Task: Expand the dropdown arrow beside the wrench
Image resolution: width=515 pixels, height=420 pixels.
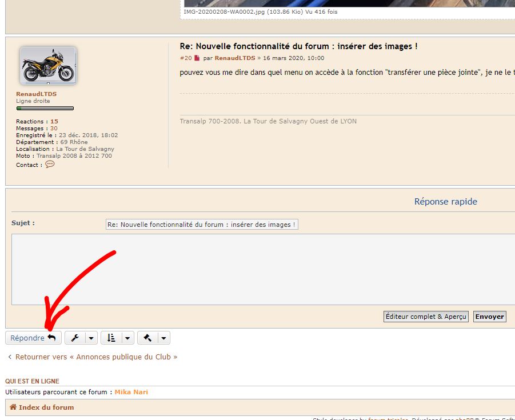Action: pyautogui.click(x=91, y=338)
